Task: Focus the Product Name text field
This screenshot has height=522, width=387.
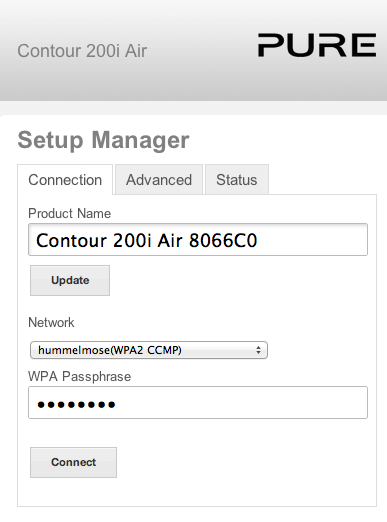Action: (198, 240)
